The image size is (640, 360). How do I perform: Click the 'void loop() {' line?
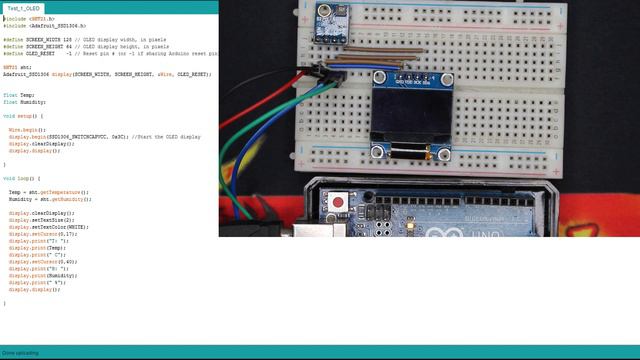22,178
